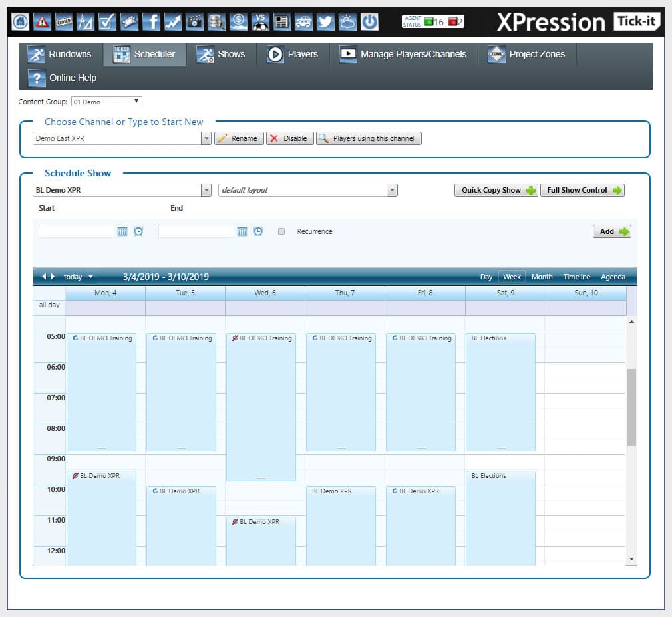Expand the Content Group dropdown
672x617 pixels.
[106, 102]
